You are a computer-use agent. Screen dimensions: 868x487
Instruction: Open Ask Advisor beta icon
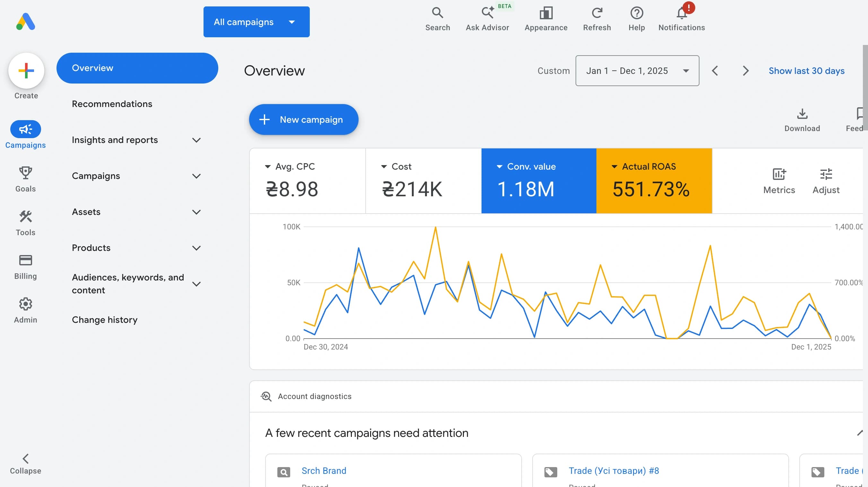[x=487, y=13]
